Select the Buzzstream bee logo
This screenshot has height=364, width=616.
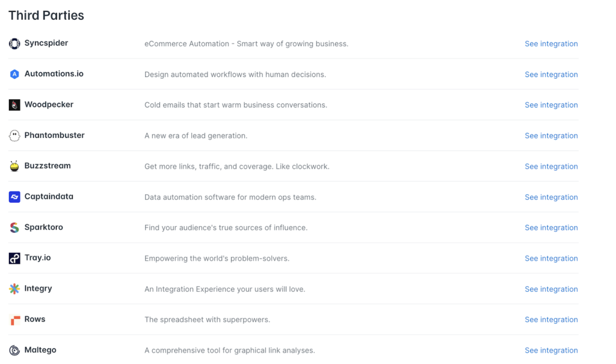13,166
